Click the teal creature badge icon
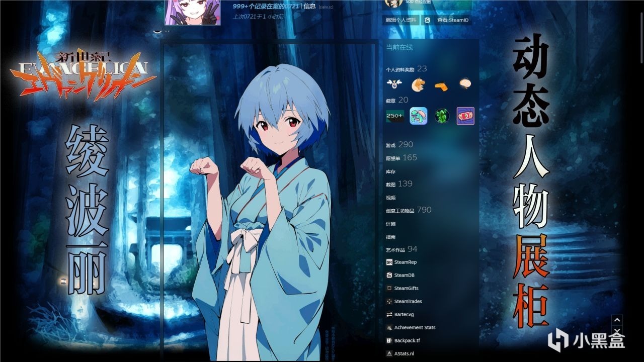Image resolution: width=644 pixels, height=362 pixels. coord(418,116)
